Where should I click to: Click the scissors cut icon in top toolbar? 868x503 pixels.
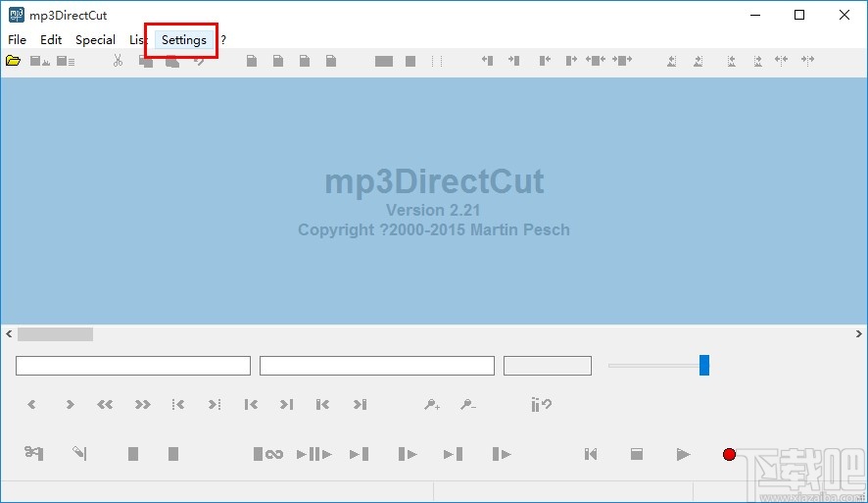coord(118,61)
